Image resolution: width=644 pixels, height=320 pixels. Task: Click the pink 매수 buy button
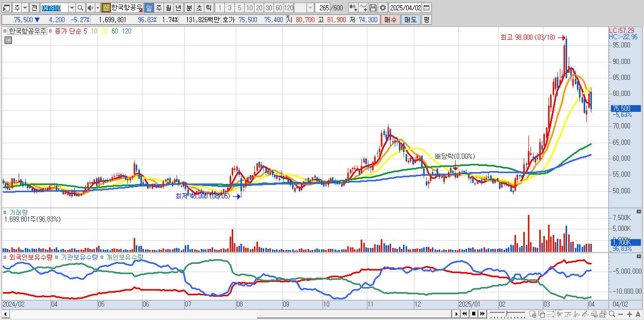(x=391, y=20)
